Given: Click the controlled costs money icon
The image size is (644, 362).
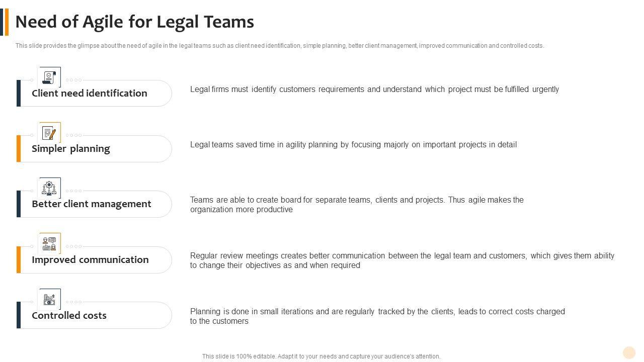Looking at the screenshot, I should 49,299.
